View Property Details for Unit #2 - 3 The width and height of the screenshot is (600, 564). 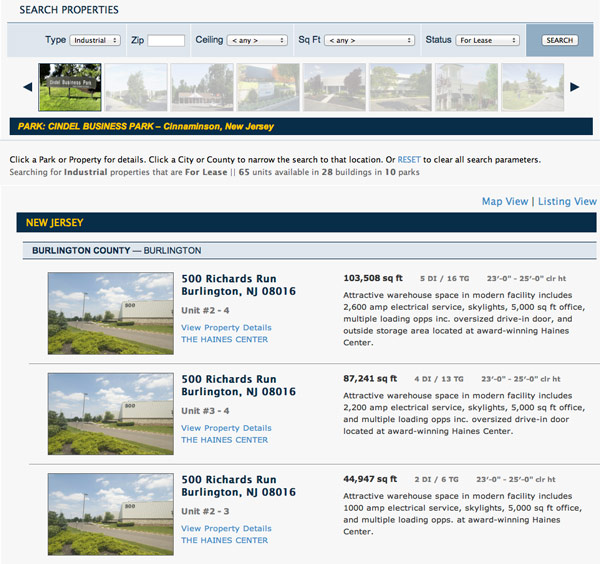(x=226, y=529)
